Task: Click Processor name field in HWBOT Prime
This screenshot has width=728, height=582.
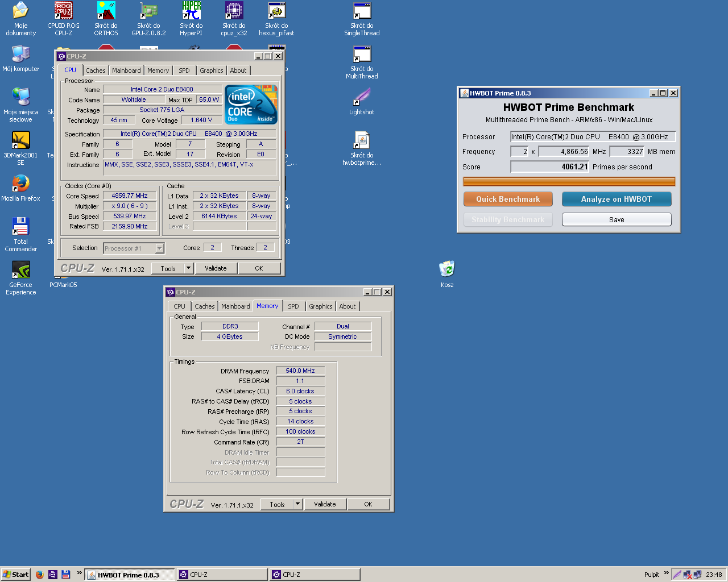Action: (x=593, y=136)
